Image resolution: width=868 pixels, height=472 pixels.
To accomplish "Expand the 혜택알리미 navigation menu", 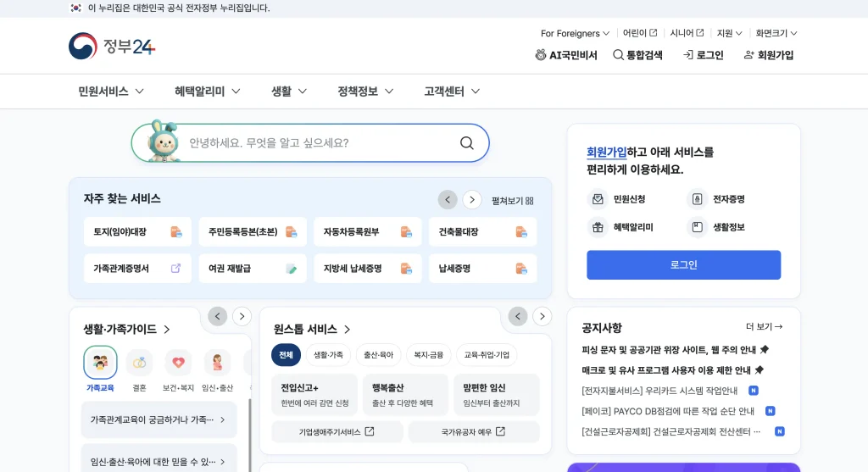I will (x=207, y=92).
